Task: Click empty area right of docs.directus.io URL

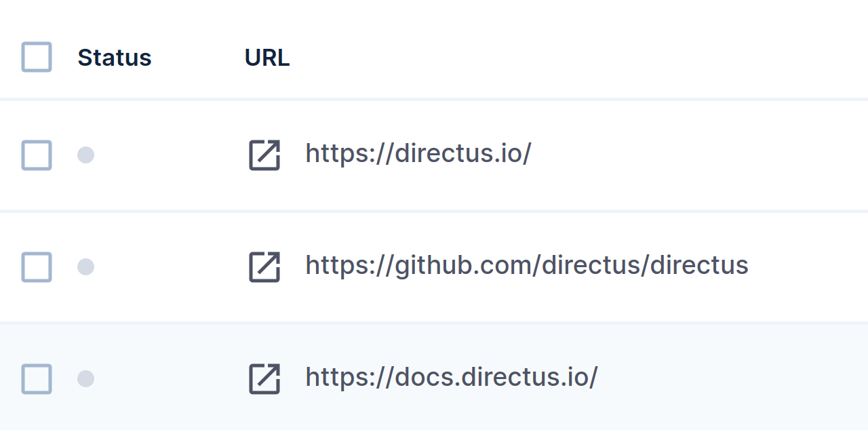Action: [x=712, y=378]
